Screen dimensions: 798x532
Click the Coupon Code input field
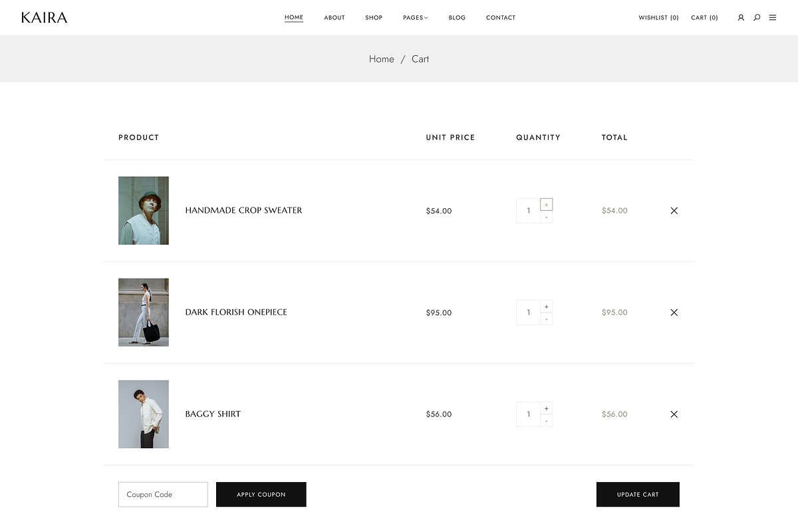click(163, 494)
